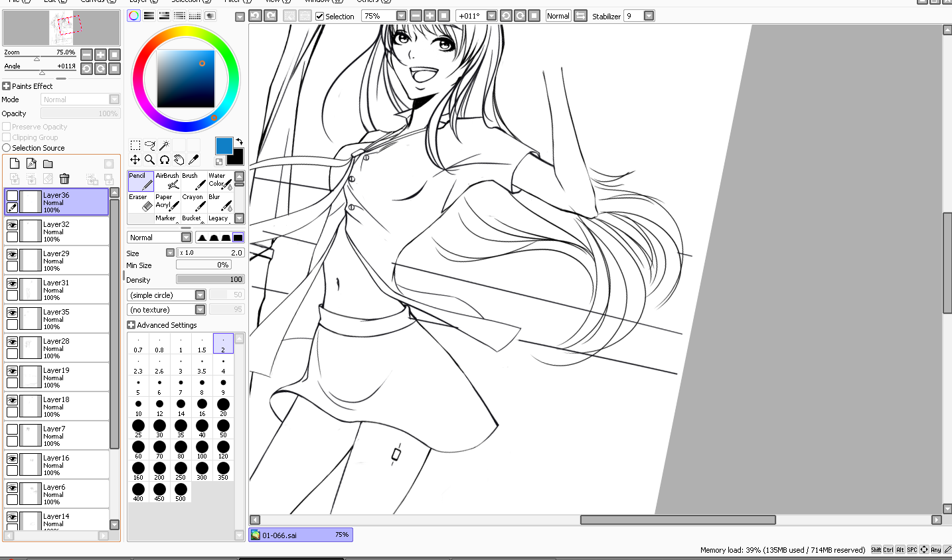Select the Magic Wand tool
Image resolution: width=952 pixels, height=560 pixels.
click(x=164, y=145)
